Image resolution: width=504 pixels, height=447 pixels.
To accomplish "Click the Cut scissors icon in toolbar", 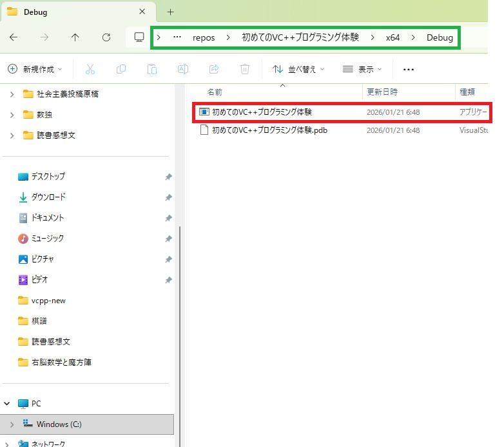I will [x=90, y=69].
